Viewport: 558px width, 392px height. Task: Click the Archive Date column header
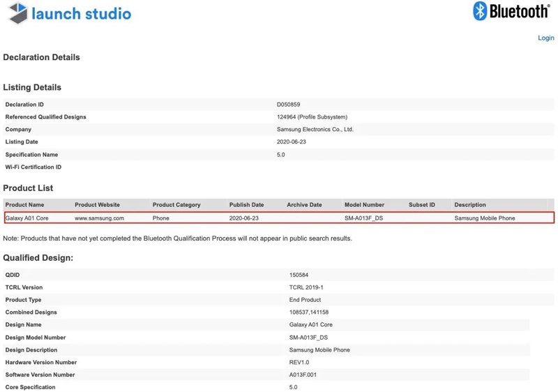point(304,205)
